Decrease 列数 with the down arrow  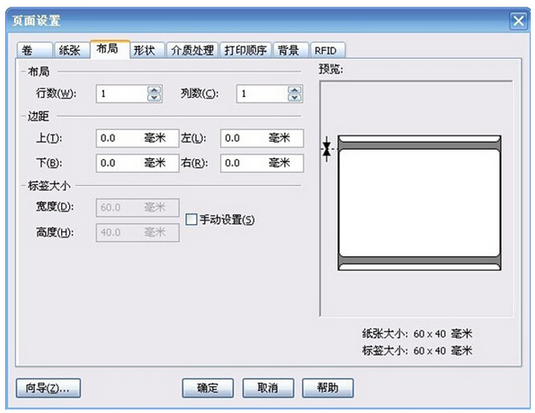pyautogui.click(x=295, y=98)
